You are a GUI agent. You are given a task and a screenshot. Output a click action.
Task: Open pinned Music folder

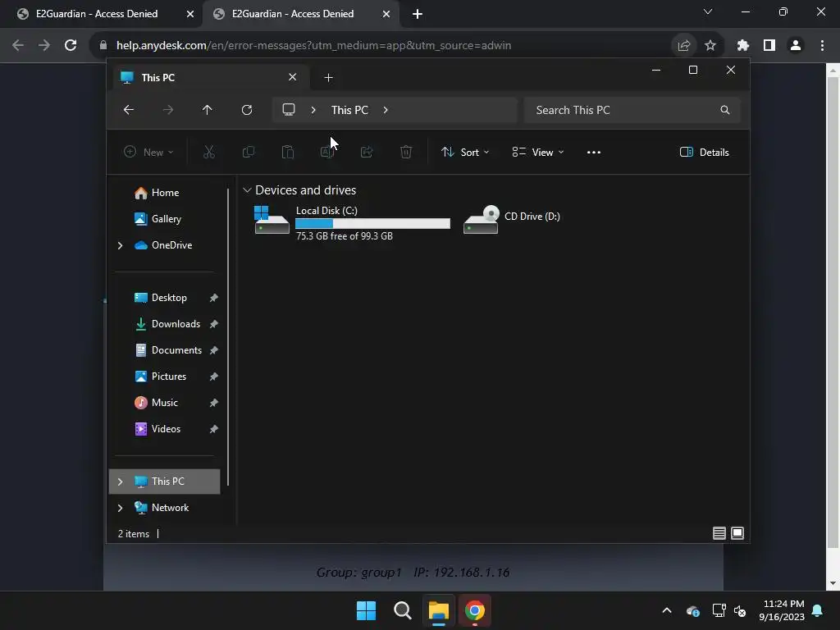164,403
